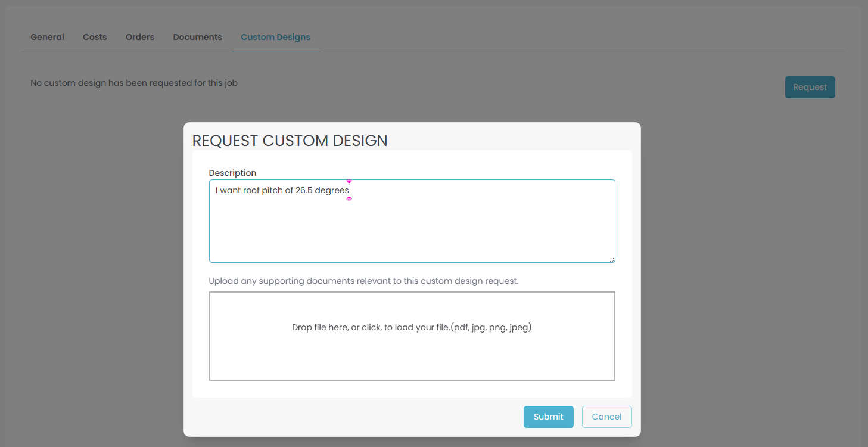The height and width of the screenshot is (447, 868).
Task: Click the upload supporting documents instruction text
Action: tap(363, 281)
